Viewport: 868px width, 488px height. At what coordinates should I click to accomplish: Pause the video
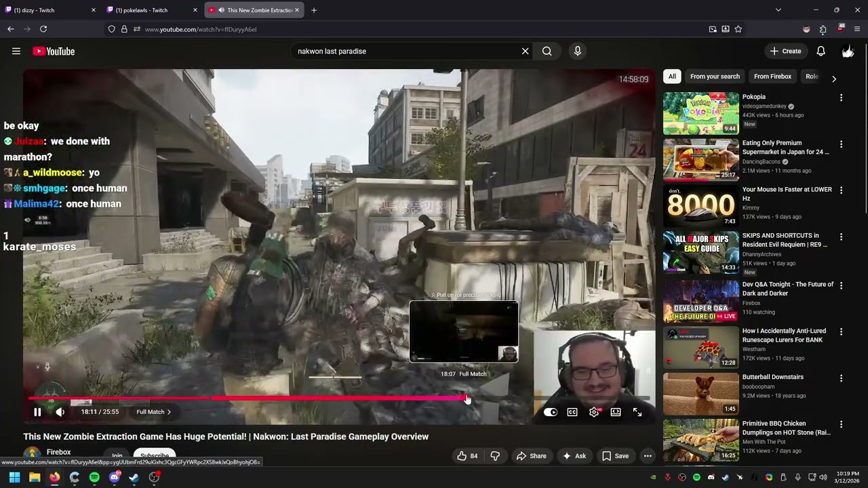click(x=37, y=411)
